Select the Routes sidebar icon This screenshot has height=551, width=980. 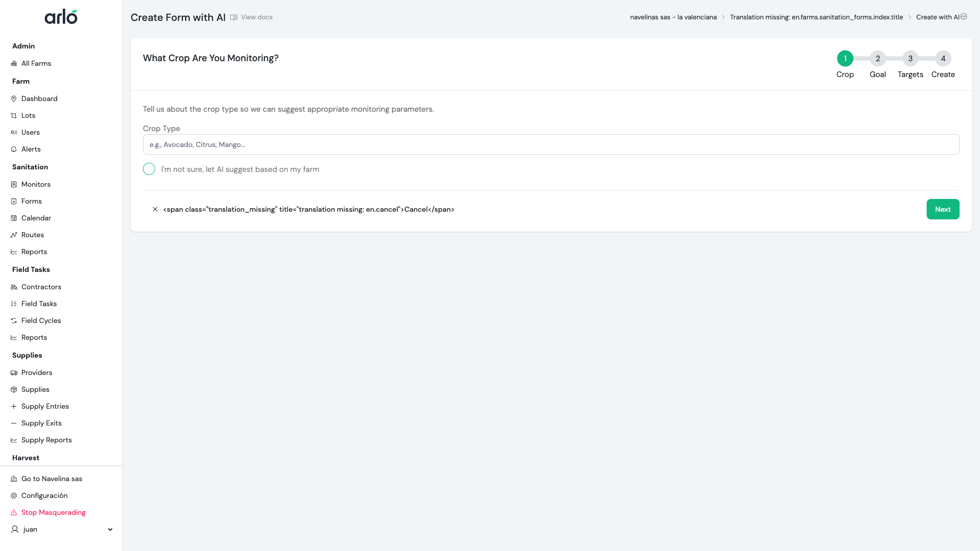[x=14, y=235]
